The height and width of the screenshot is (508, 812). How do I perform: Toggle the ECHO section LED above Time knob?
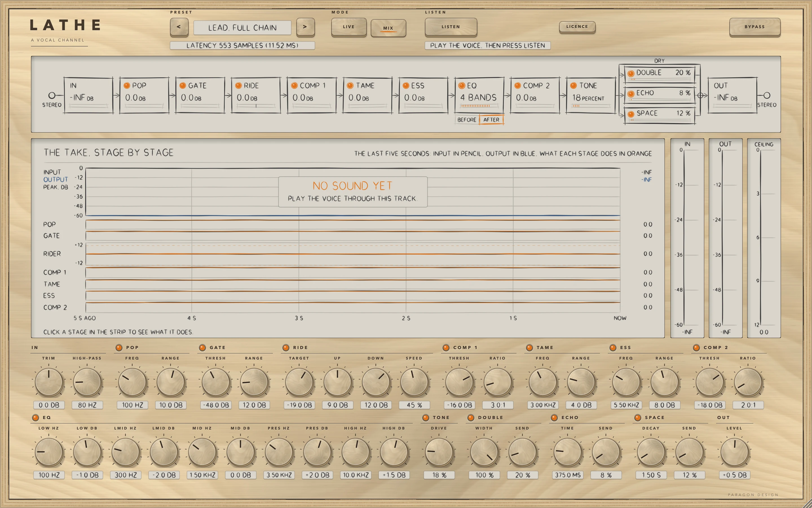pos(554,418)
